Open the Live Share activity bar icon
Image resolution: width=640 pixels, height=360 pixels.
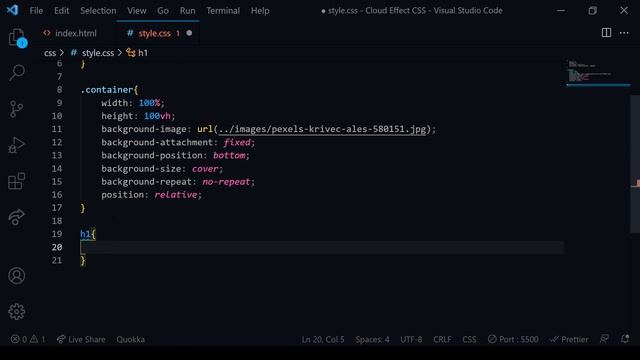click(17, 217)
